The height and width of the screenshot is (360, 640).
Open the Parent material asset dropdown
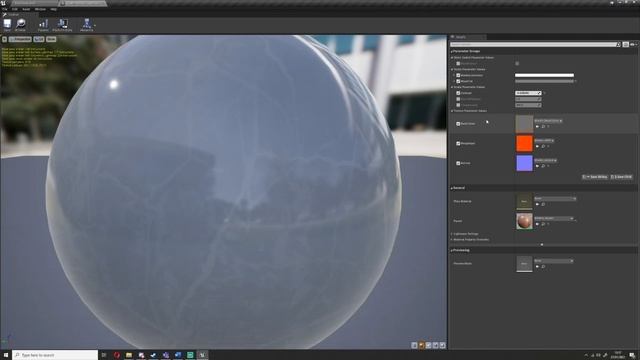pyautogui.click(x=554, y=218)
